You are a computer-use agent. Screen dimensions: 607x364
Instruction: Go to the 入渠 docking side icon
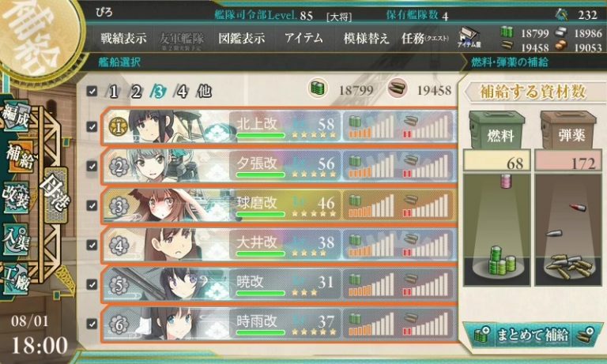(17, 239)
